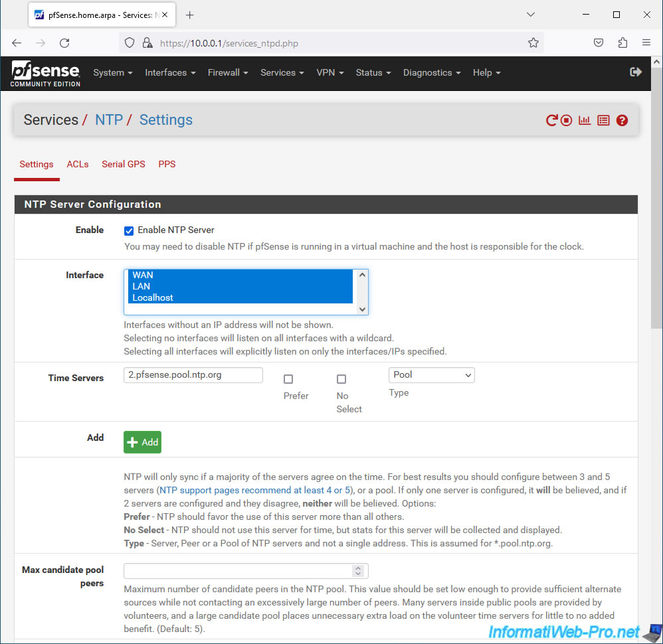Click the pfSense logout icon
663x644 pixels.
point(636,72)
